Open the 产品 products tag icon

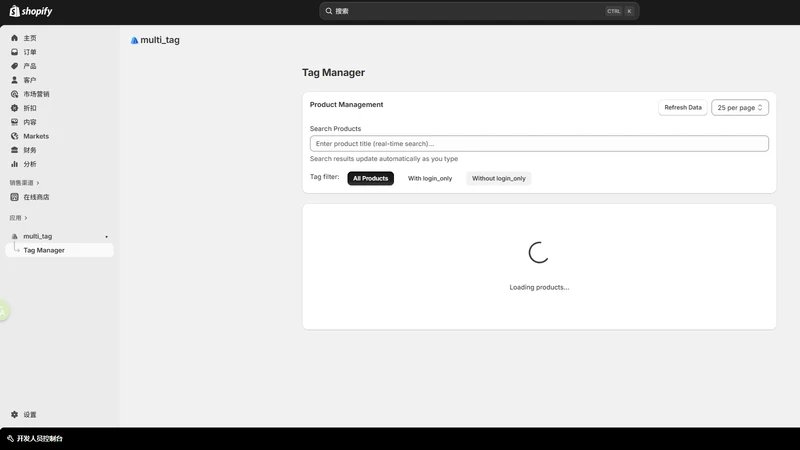14,66
